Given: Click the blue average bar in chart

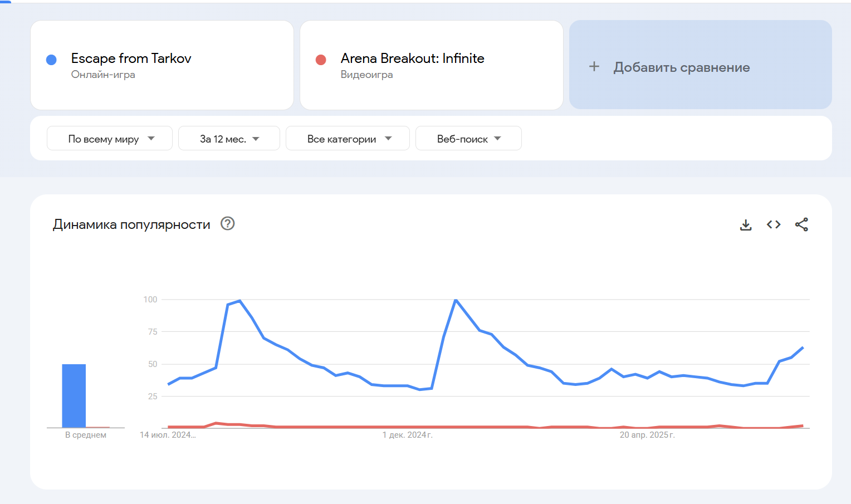Looking at the screenshot, I should [x=74, y=395].
